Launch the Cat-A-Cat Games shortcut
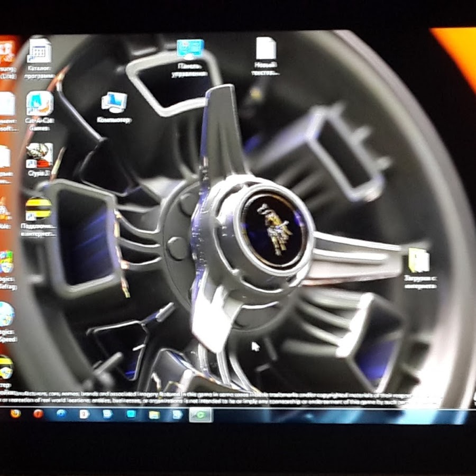The image size is (476, 476). pyautogui.click(x=40, y=104)
